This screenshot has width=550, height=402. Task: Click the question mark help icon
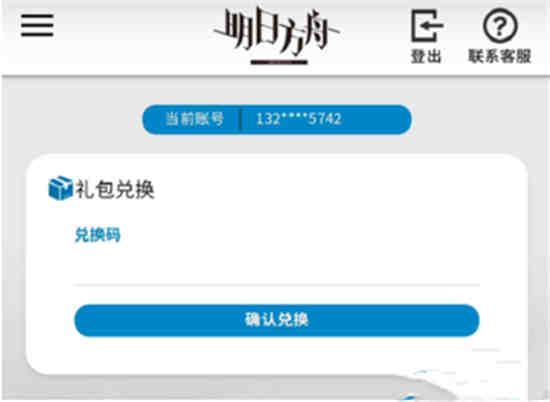[500, 26]
